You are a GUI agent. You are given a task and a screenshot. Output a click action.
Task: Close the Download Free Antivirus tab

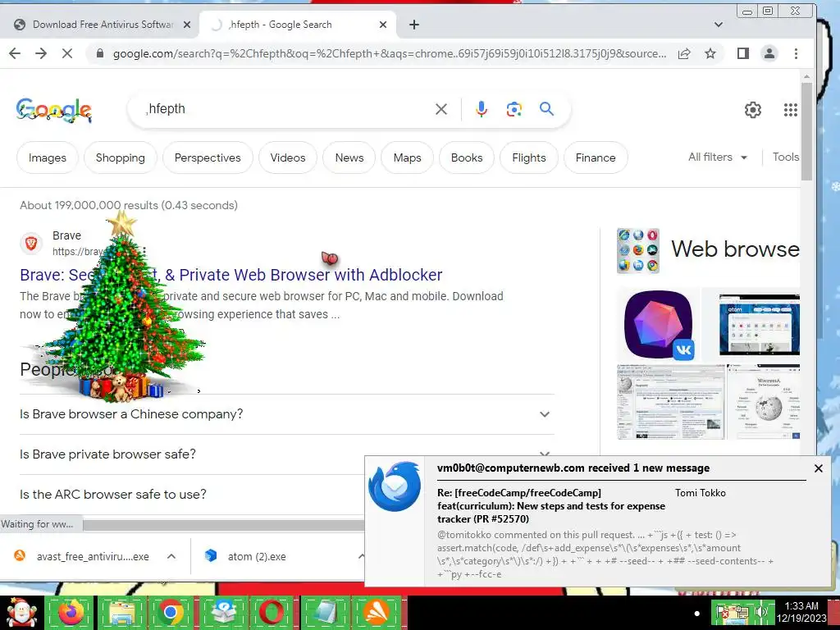coord(186,25)
